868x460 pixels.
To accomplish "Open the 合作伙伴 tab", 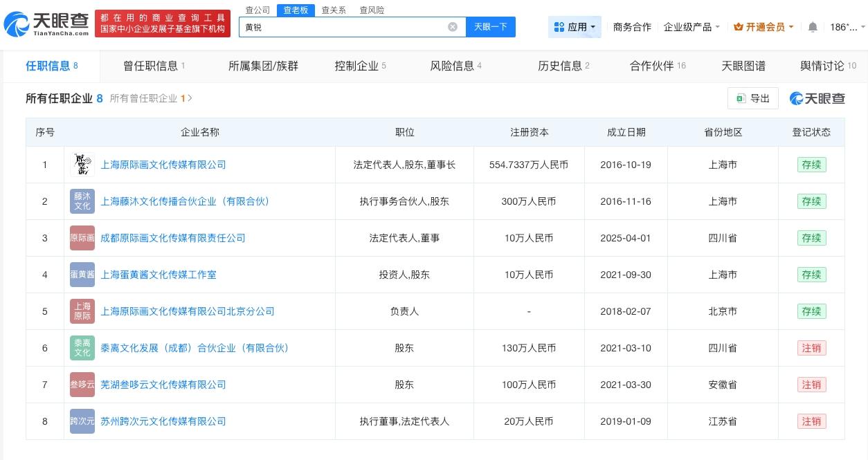I will [658, 66].
